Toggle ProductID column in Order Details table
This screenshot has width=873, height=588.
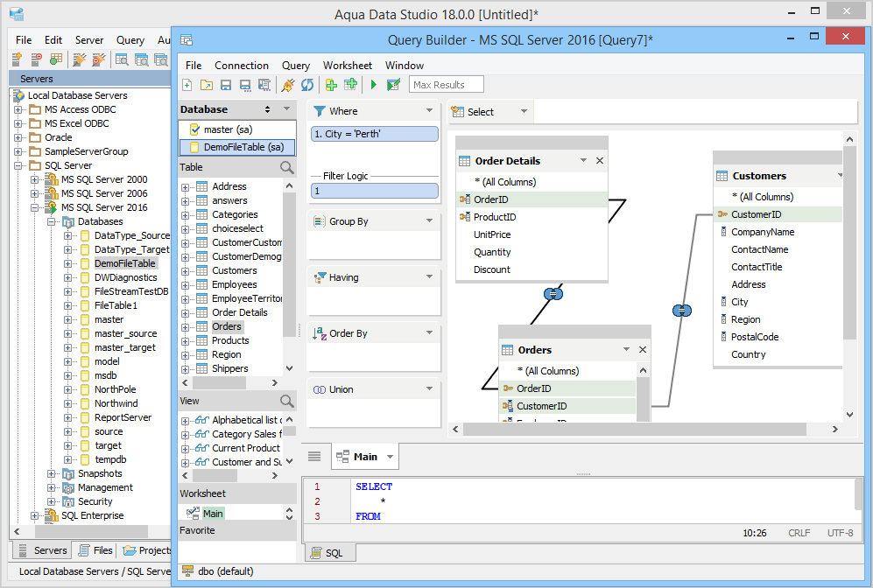[532, 217]
